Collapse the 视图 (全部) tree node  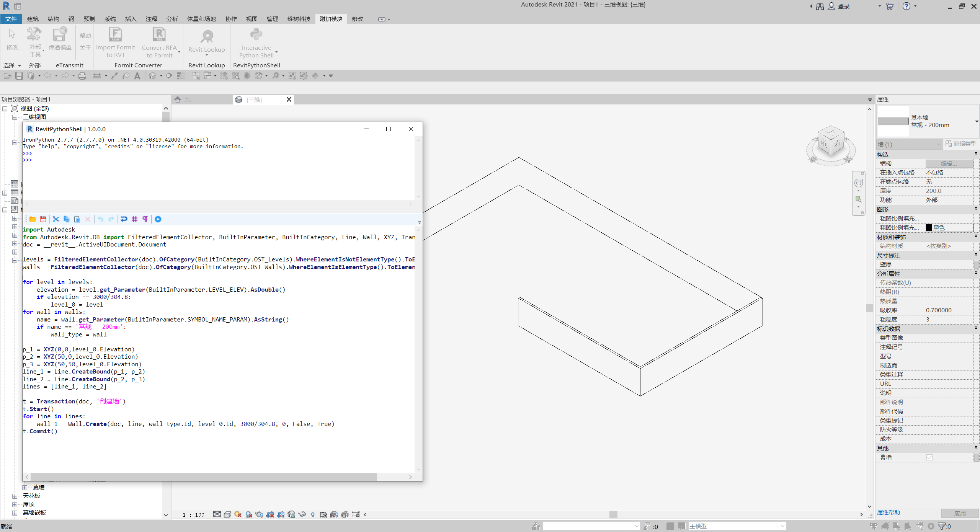(5, 109)
